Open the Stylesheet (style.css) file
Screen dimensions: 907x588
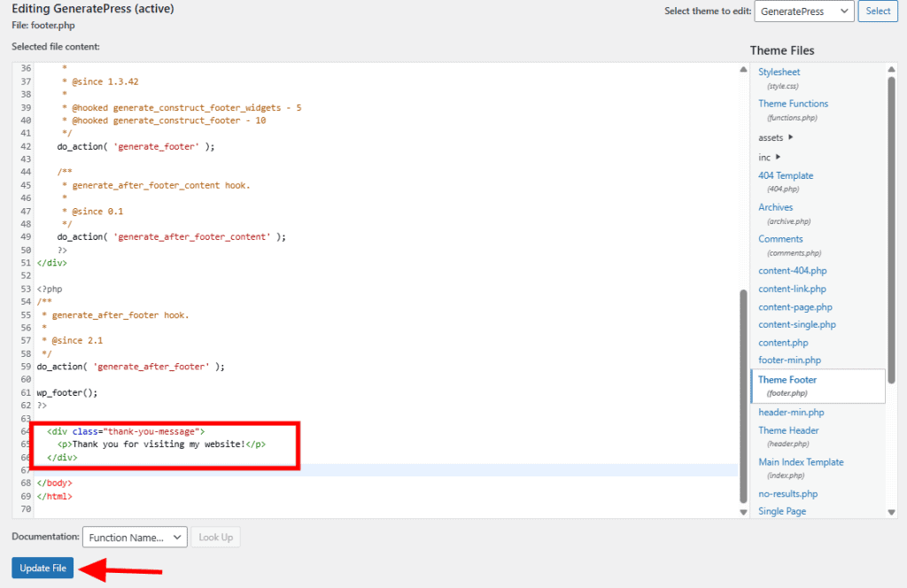click(779, 72)
